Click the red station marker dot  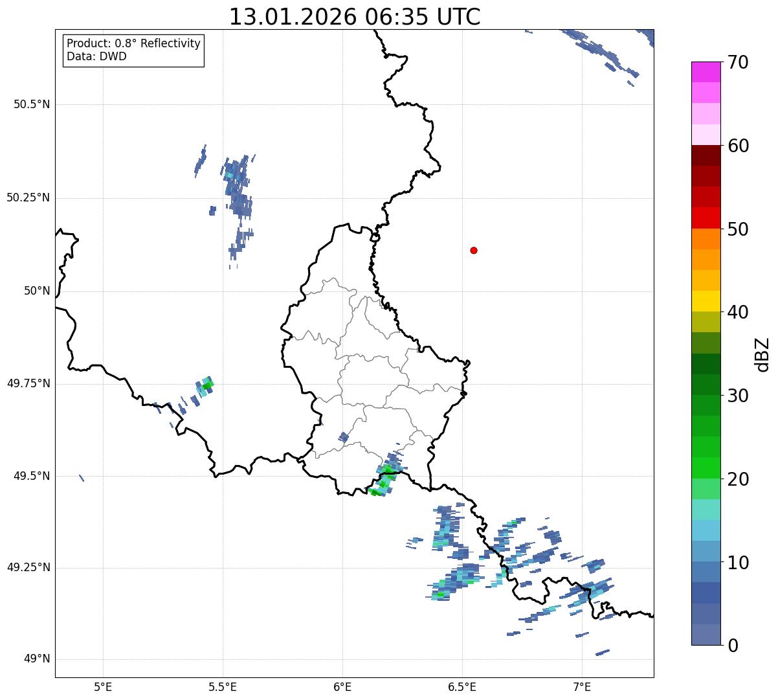point(474,250)
